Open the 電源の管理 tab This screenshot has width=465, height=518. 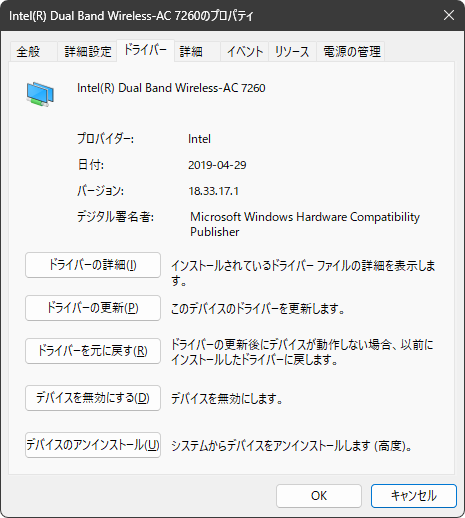click(351, 52)
